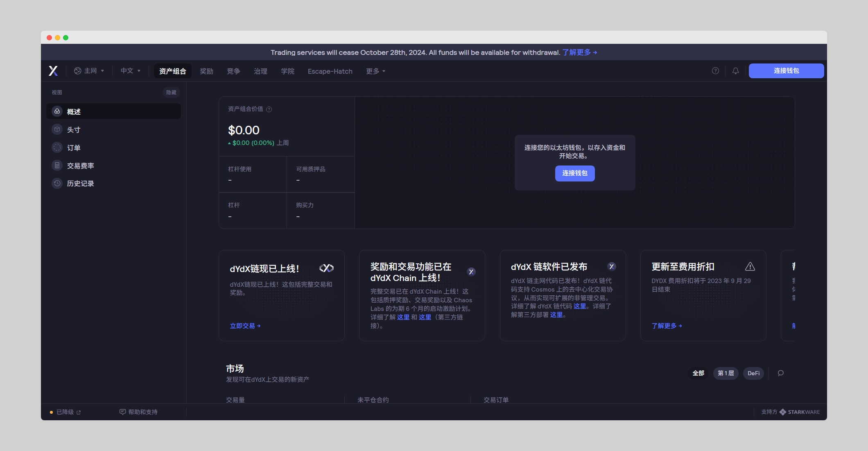Select 历史记录 in the sidebar
The height and width of the screenshot is (451, 868).
(x=113, y=184)
